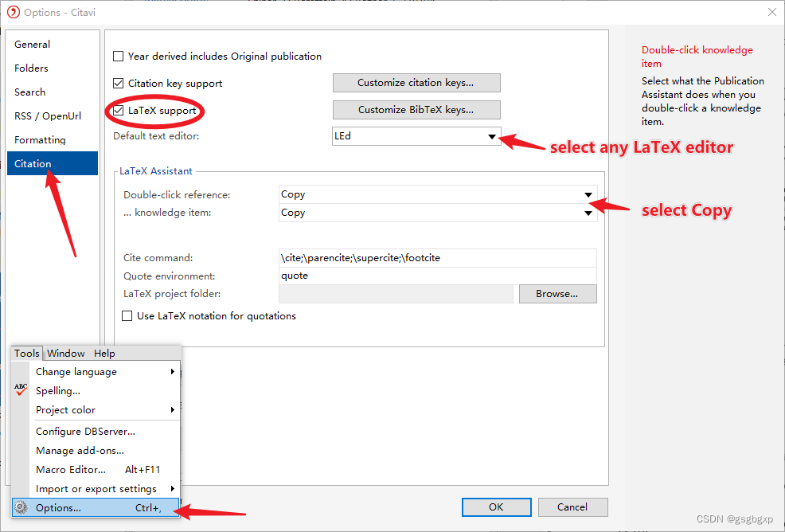Select 'Macro Editor...' from Tools menu

tap(70, 469)
